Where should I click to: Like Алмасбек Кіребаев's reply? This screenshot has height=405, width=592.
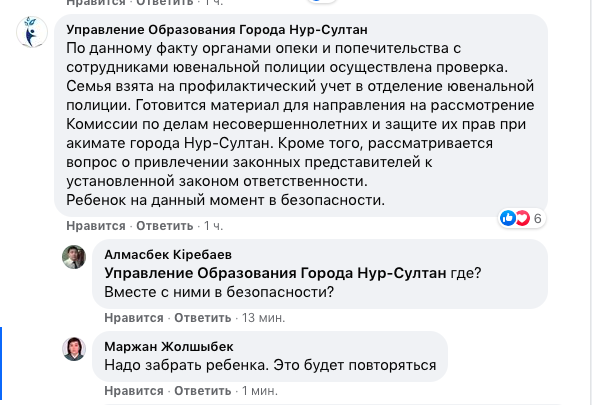pyautogui.click(x=134, y=318)
